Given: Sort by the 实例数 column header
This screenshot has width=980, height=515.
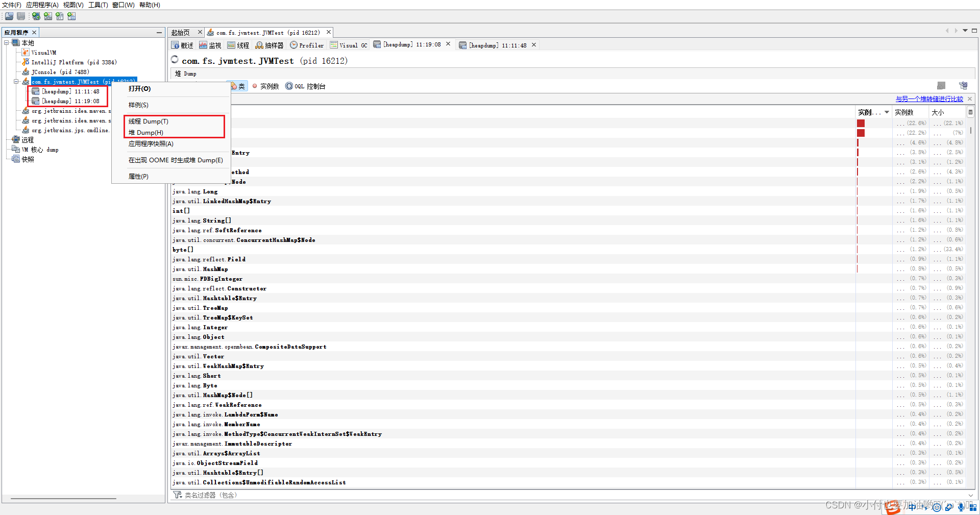Looking at the screenshot, I should click(x=910, y=112).
